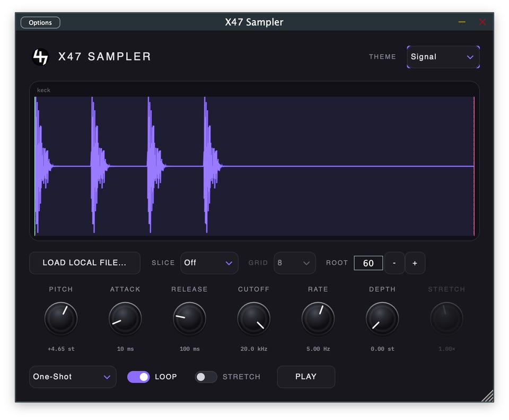Click the X47 Sampler logo icon
The height and width of the screenshot is (420, 509).
[41, 57]
